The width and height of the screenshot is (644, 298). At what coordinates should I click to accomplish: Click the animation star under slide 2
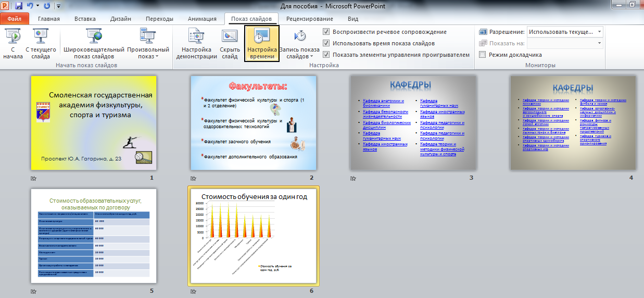[194, 178]
